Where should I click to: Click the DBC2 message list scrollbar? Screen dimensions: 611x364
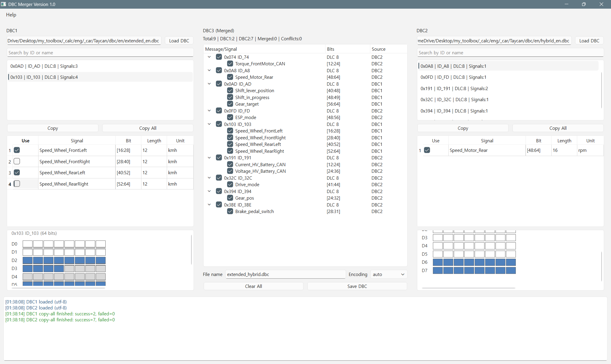point(601,90)
